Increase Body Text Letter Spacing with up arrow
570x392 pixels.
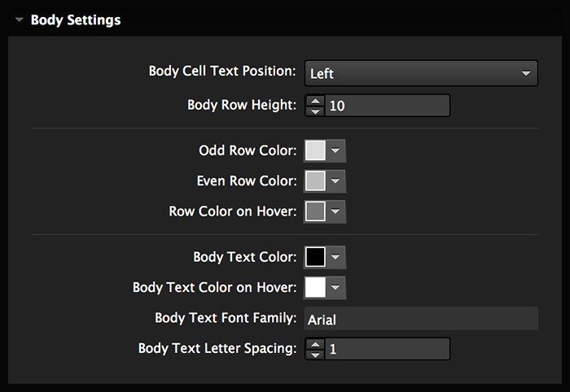(x=315, y=344)
